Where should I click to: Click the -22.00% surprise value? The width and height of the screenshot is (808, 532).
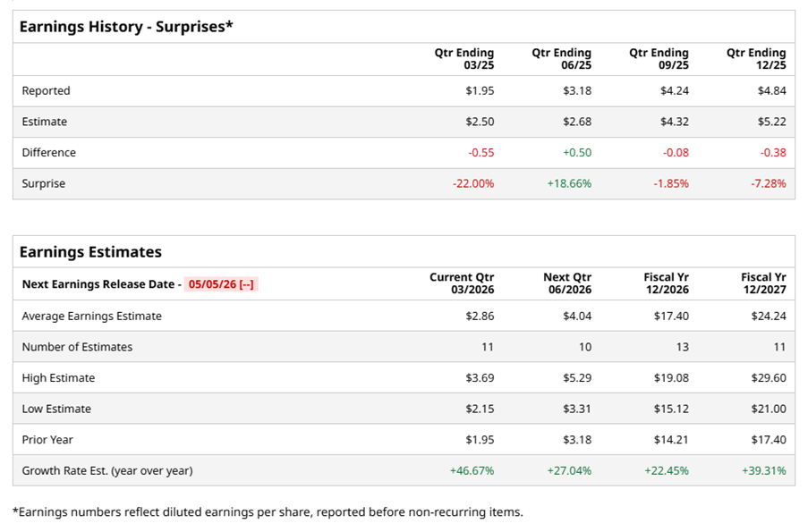pos(473,183)
